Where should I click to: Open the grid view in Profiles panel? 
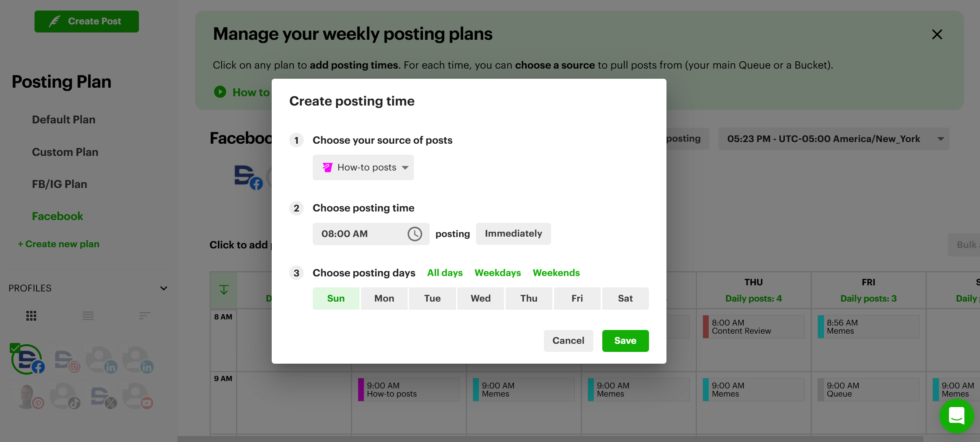pyautogui.click(x=31, y=316)
